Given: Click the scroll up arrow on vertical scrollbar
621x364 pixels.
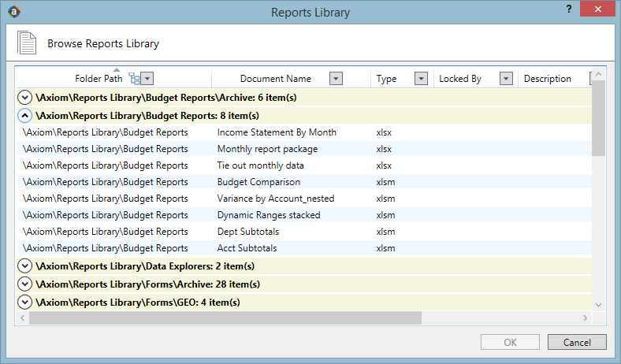Looking at the screenshot, I should (x=598, y=74).
